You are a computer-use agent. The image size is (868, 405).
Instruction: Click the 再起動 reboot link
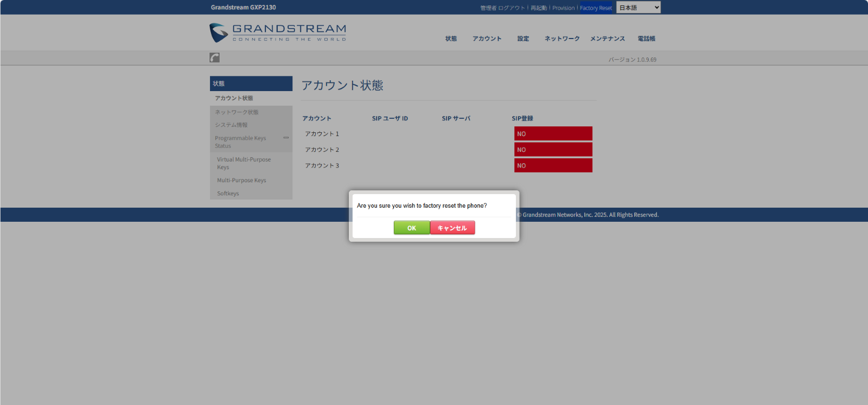click(x=539, y=8)
